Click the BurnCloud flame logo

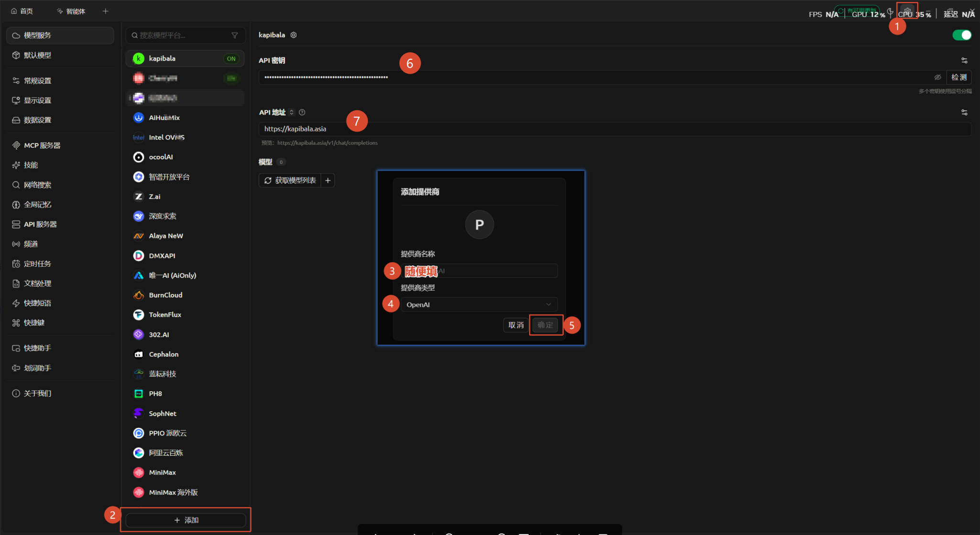(x=139, y=295)
